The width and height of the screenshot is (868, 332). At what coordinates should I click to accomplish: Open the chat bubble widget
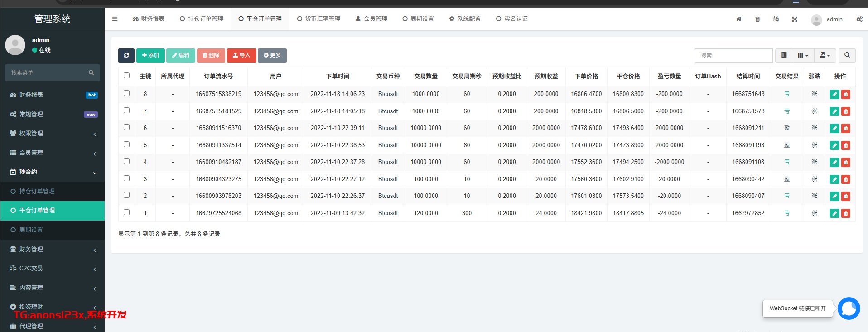tap(849, 308)
